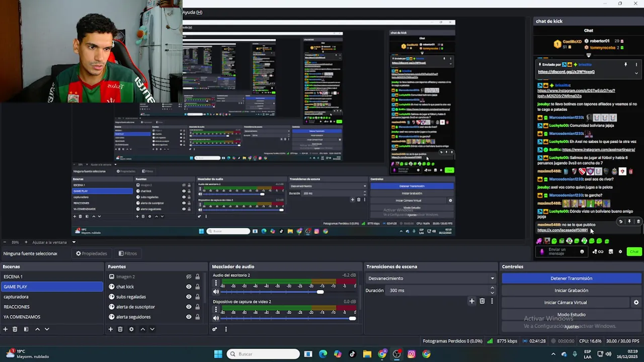Click Detener Transmisión button
Screen dimensions: 644x362
571,279
